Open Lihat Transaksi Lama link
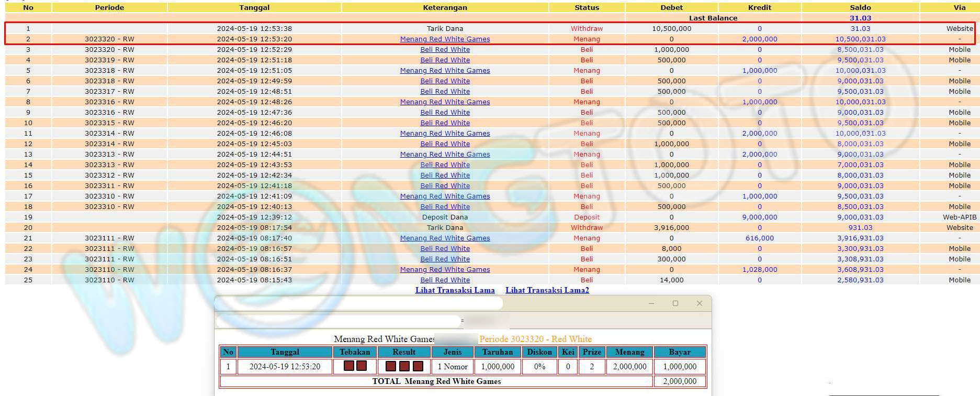 pyautogui.click(x=455, y=290)
